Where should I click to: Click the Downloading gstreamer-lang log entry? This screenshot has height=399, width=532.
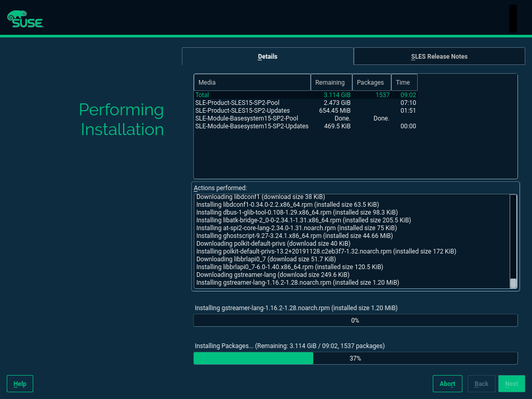coord(273,275)
